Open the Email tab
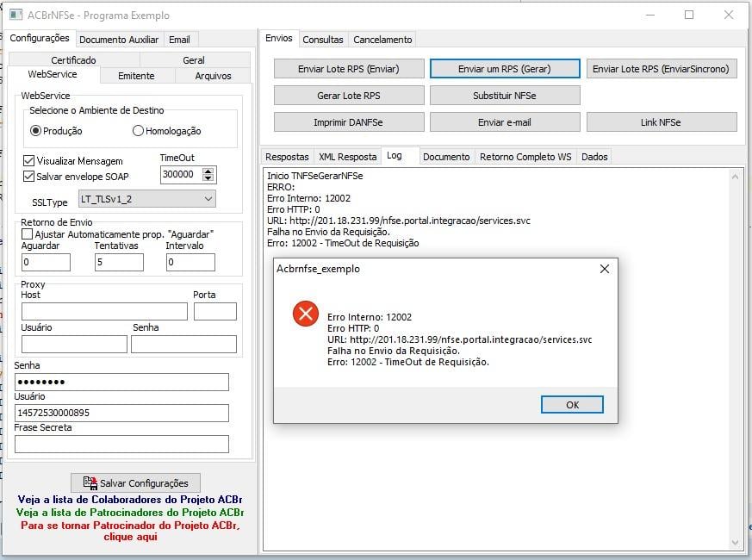This screenshot has width=752, height=560. (179, 40)
